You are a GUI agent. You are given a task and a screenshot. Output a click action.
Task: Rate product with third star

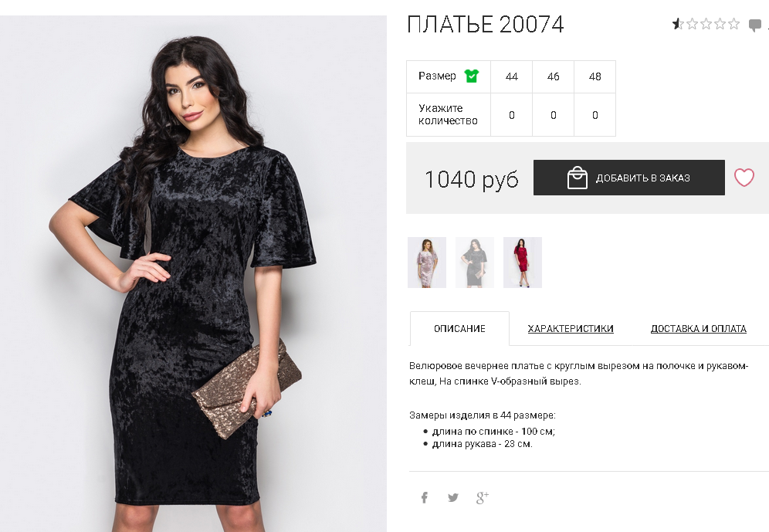(706, 23)
